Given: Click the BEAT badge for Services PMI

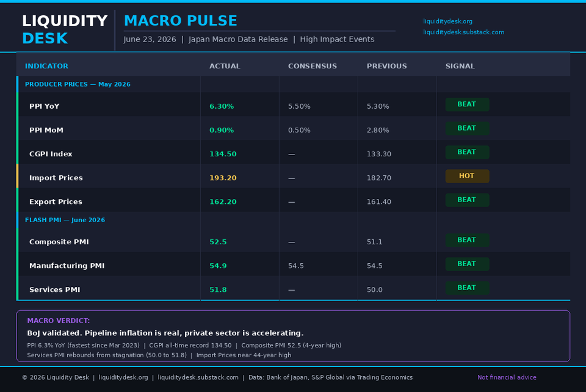Looking at the screenshot, I should tap(467, 288).
